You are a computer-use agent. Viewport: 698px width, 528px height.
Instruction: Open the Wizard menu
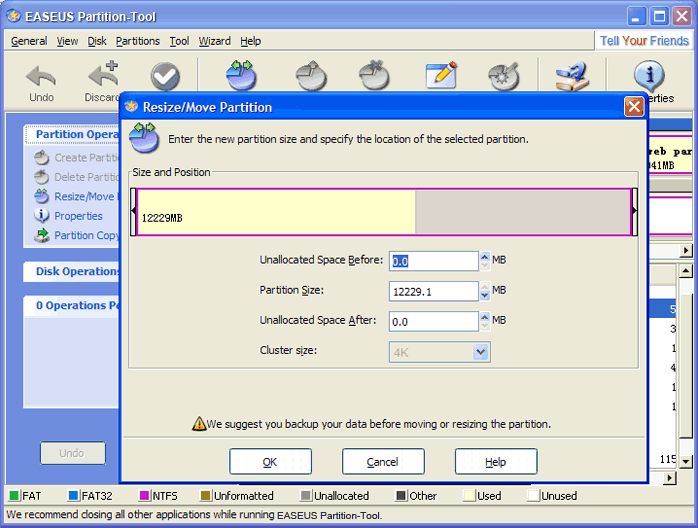pyautogui.click(x=214, y=41)
